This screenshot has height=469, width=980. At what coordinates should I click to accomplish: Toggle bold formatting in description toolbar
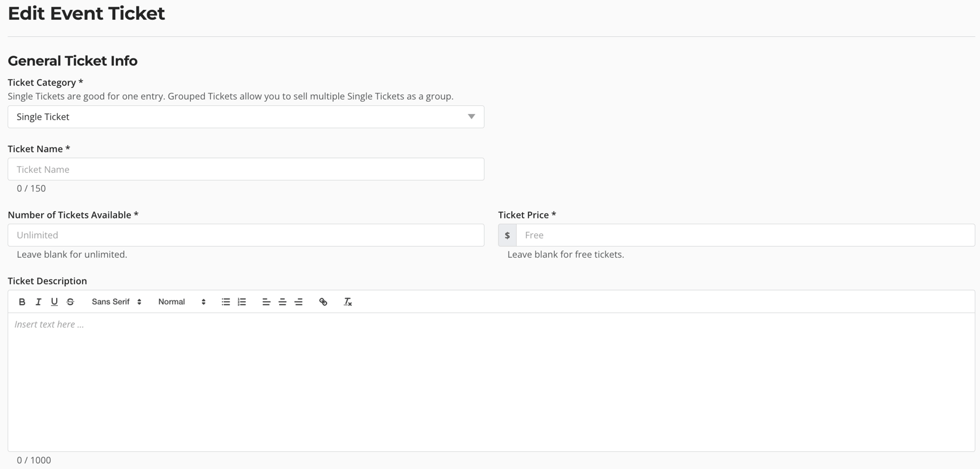pos(22,302)
